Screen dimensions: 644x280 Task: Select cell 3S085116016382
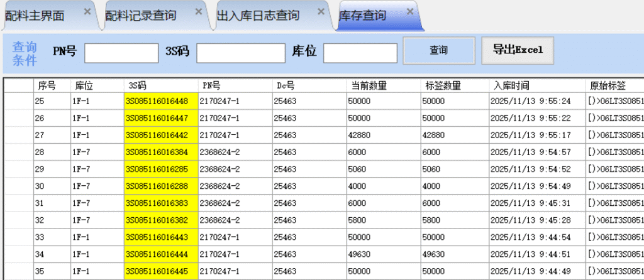(161, 220)
